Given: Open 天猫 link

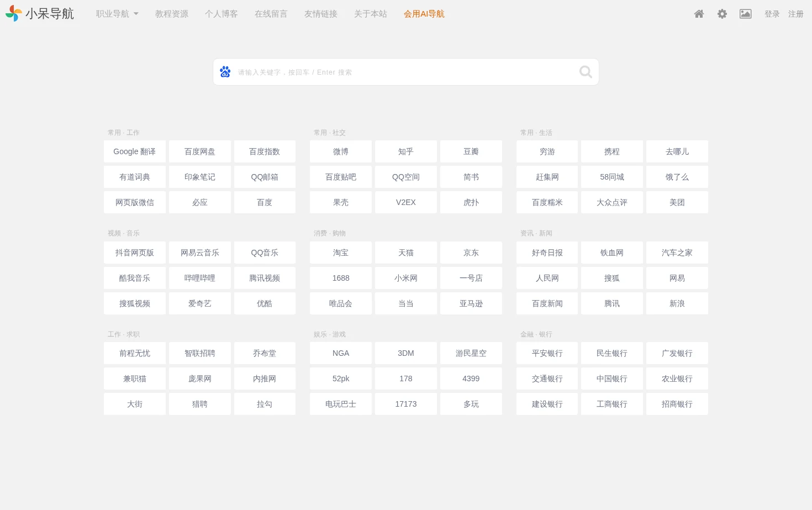Looking at the screenshot, I should coord(406,253).
